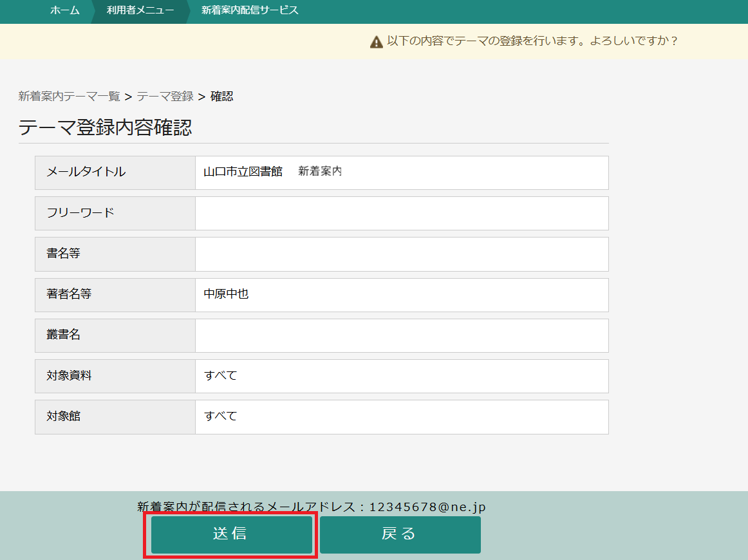The width and height of the screenshot is (748, 560).
Task: Click the テーマ登録内容確認 heading
Action: tap(105, 127)
